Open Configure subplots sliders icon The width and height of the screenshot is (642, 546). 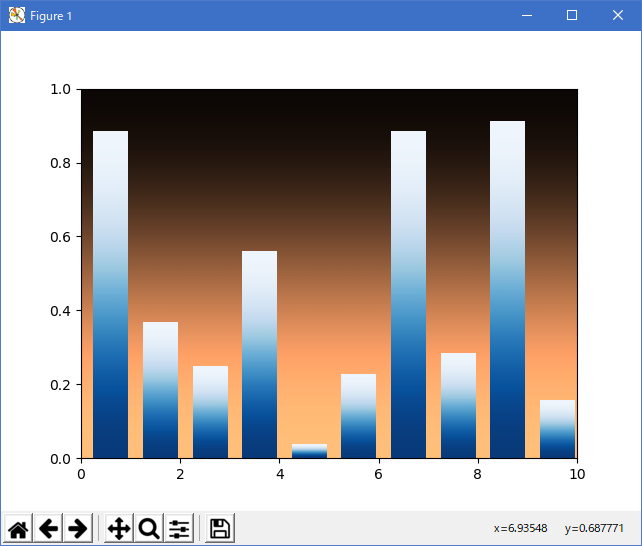[179, 528]
